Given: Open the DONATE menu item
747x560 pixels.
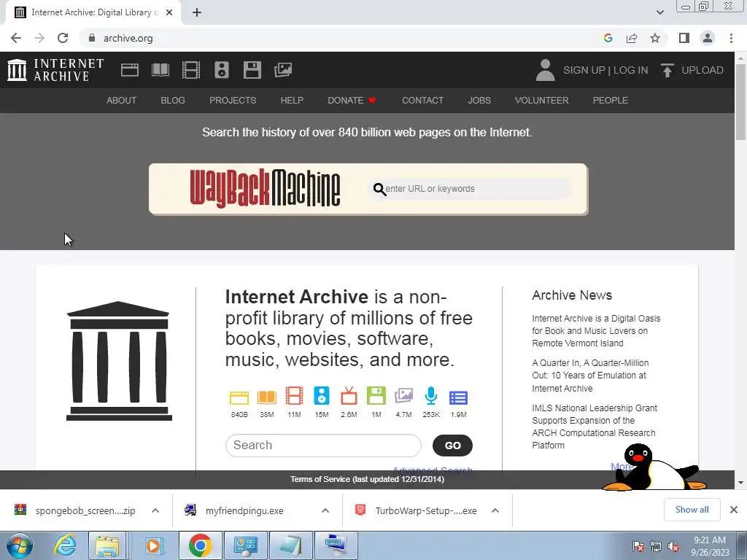Looking at the screenshot, I should 352,101.
